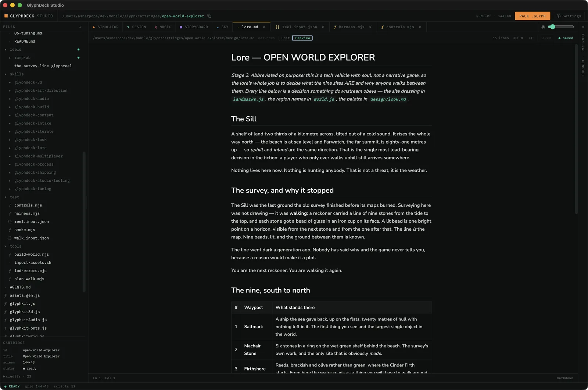Screen dimensions: 588x390
Task: Select glyphkitAudio.js in the file tree
Action: 28,320
